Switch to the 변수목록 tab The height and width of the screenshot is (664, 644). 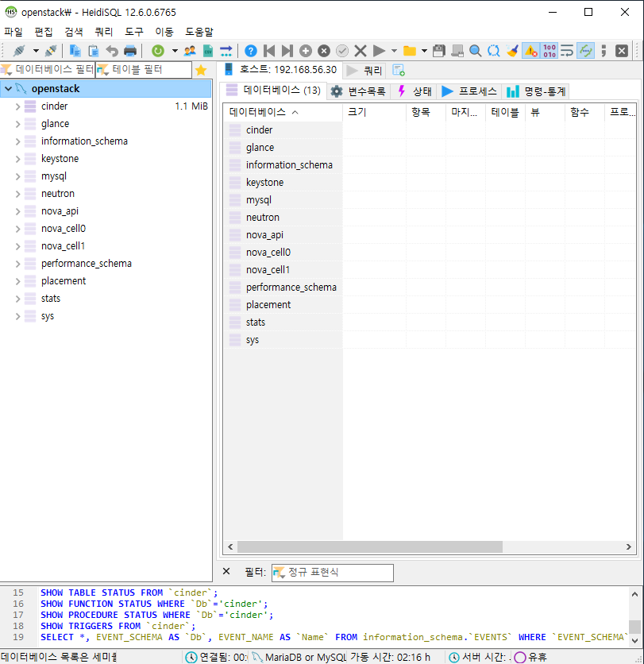coord(359,91)
